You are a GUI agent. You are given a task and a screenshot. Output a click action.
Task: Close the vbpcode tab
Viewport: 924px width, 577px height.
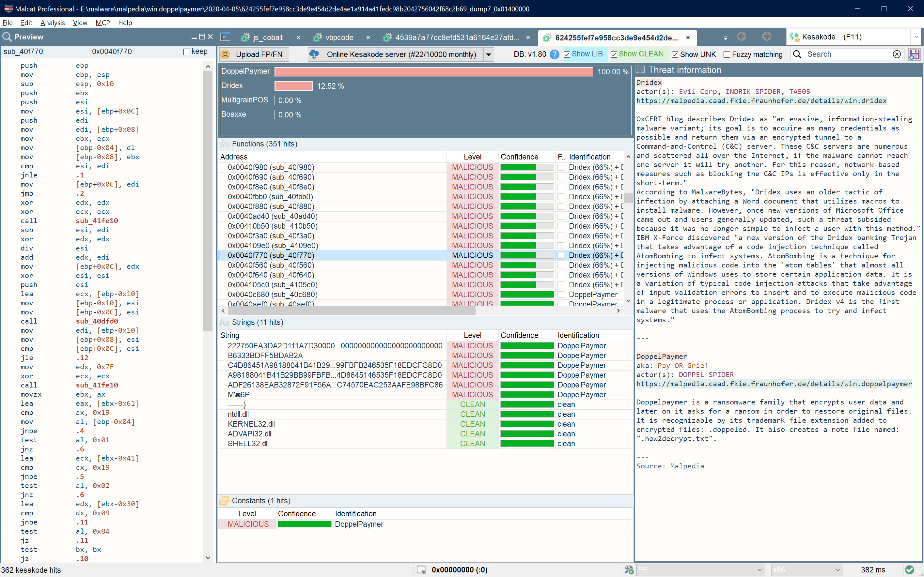(x=368, y=38)
